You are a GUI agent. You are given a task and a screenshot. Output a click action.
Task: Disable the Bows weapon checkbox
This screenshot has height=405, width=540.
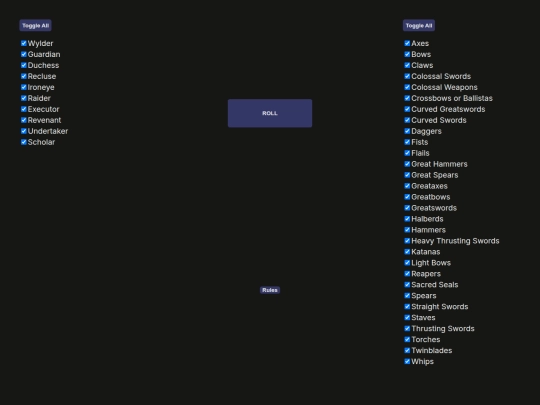pos(407,54)
